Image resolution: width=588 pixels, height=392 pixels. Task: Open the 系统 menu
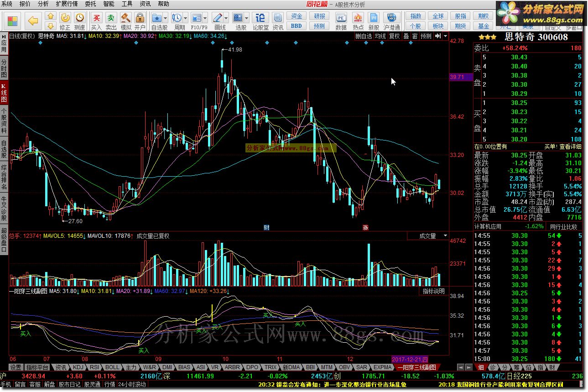point(7,4)
